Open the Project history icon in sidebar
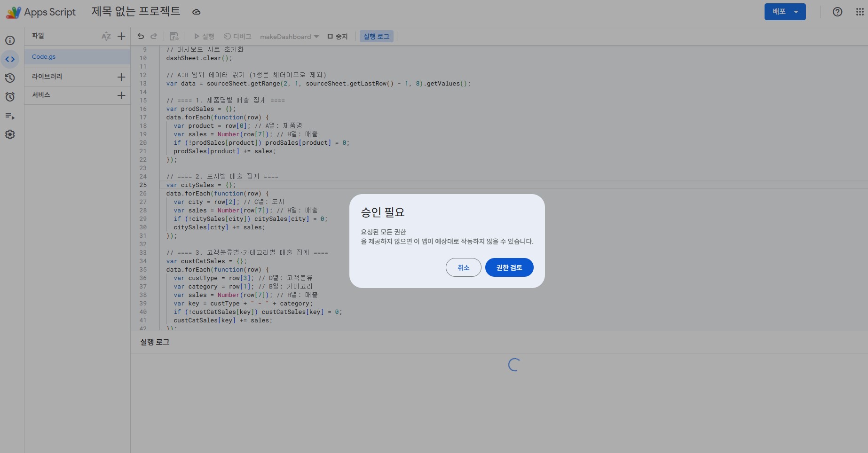This screenshot has width=868, height=453. tap(10, 78)
